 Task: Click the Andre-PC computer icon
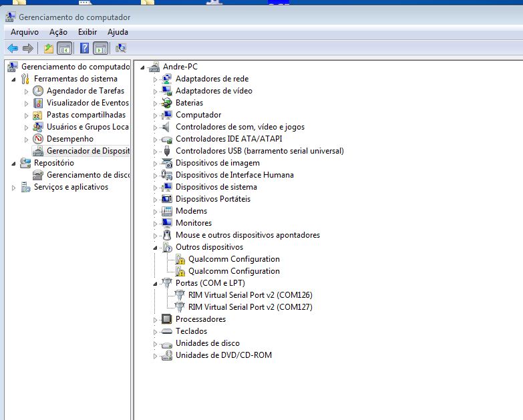pos(154,67)
